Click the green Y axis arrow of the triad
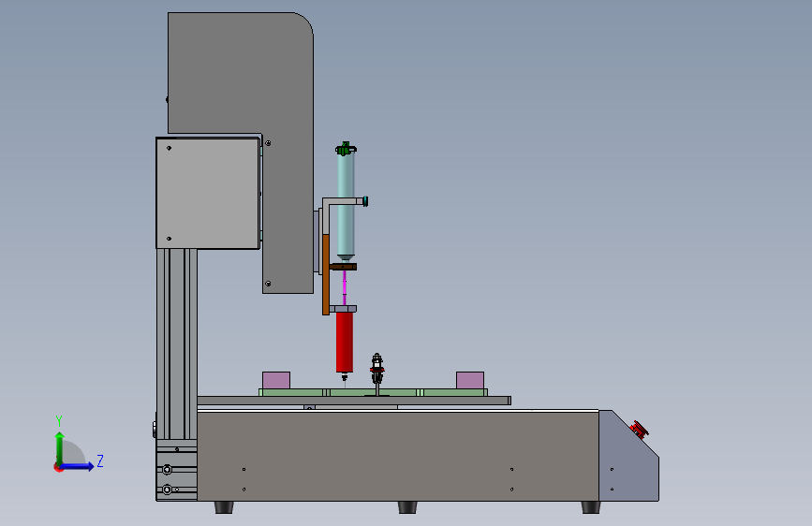812x526 pixels. point(60,447)
